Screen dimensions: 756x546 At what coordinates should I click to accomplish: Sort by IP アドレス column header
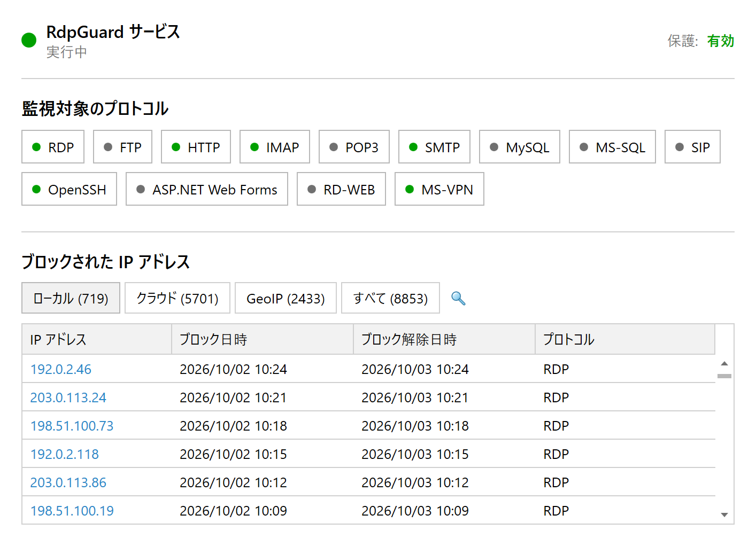pyautogui.click(x=97, y=339)
